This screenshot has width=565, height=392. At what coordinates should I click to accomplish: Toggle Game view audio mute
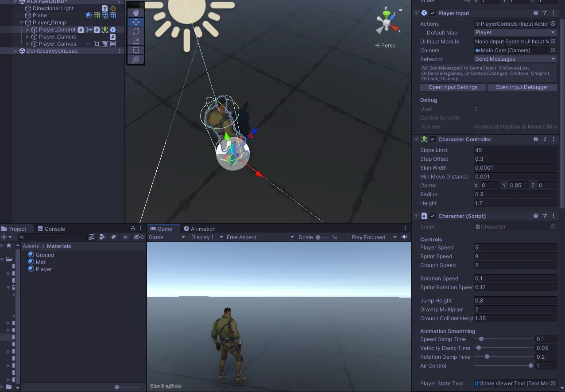(x=404, y=237)
